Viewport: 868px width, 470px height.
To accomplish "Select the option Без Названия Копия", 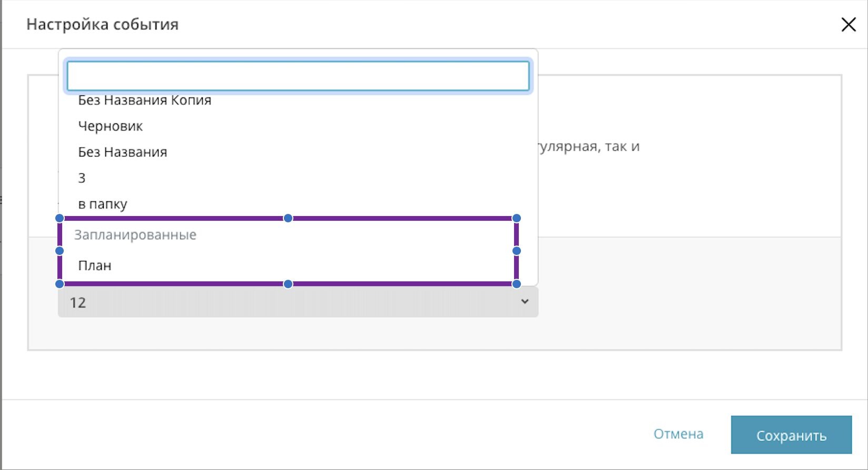I will pos(144,100).
